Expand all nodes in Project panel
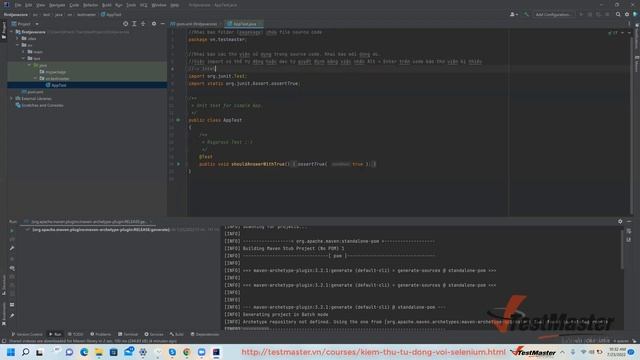 [x=134, y=24]
